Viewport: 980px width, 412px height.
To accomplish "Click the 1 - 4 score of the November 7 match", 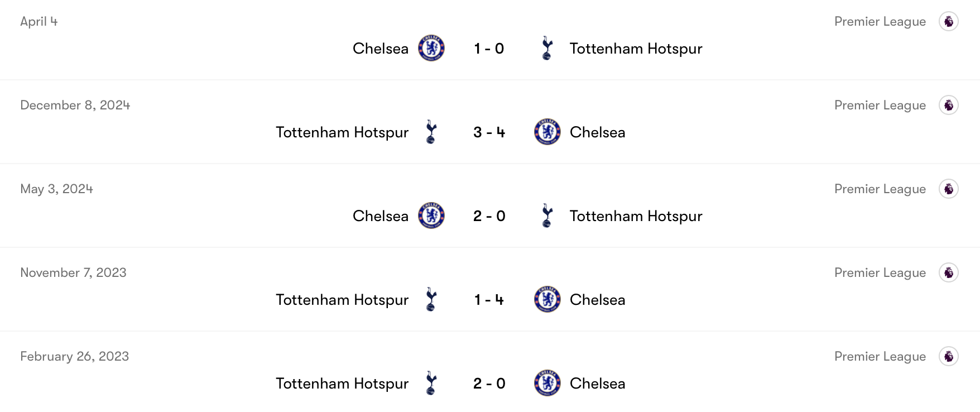I will [489, 300].
